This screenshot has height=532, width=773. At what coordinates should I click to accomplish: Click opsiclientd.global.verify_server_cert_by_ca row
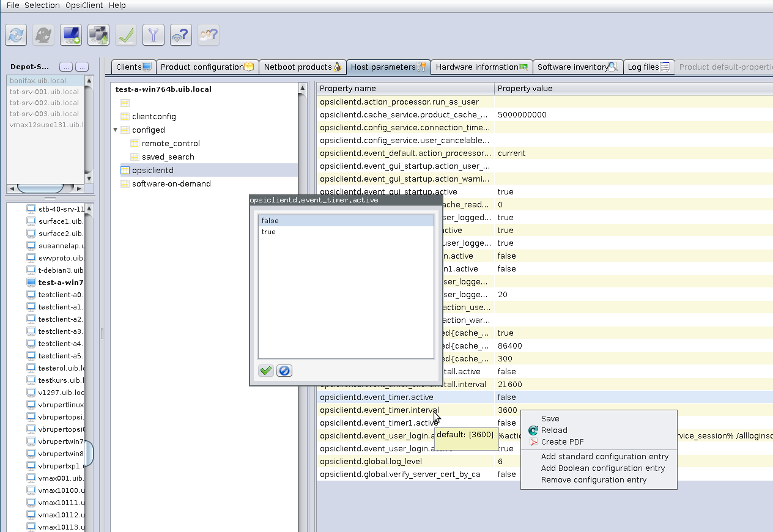544,475
